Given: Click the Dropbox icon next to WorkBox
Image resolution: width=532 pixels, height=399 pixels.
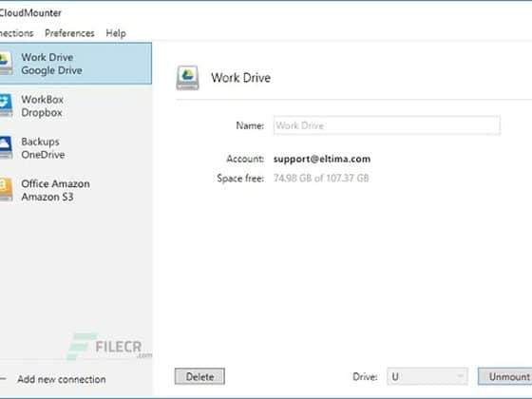Looking at the screenshot, I should [6, 105].
